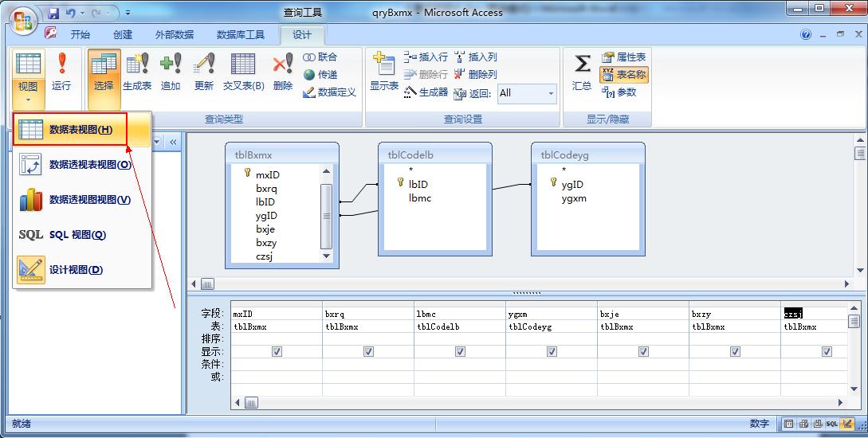The image size is (868, 438).
Task: Customize Quick Access Toolbar dropdown arrow
Action: pyautogui.click(x=128, y=13)
